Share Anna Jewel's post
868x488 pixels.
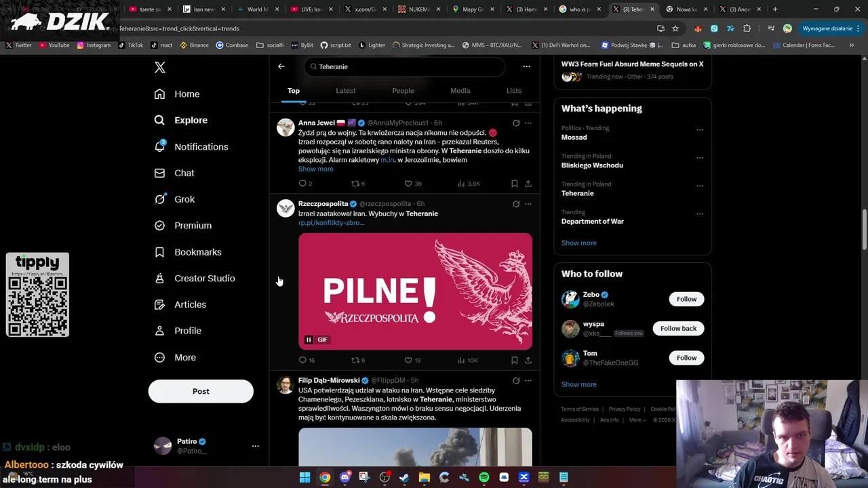(528, 184)
